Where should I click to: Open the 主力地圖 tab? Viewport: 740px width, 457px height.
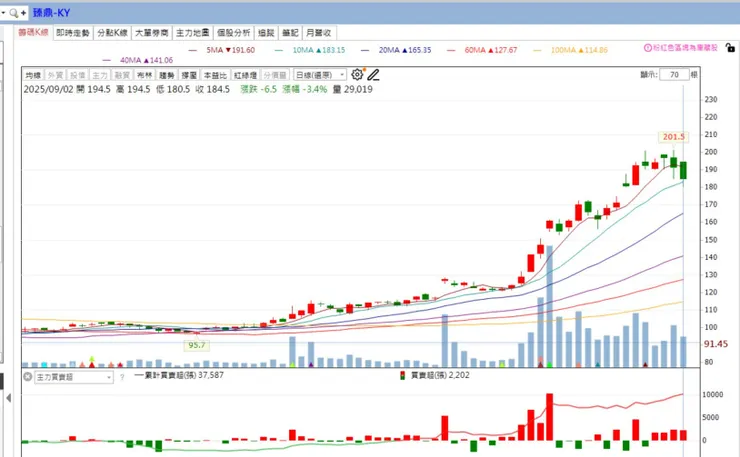[193, 33]
